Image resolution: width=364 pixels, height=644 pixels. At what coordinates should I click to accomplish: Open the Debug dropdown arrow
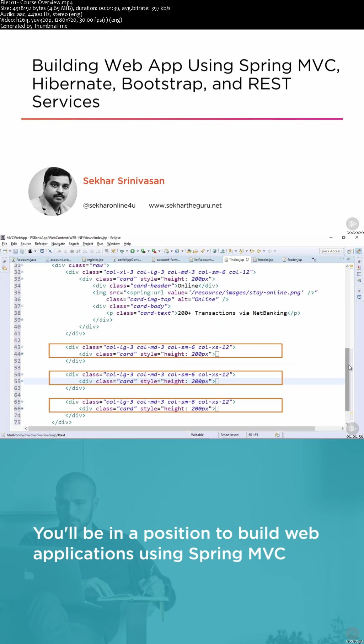[127, 251]
